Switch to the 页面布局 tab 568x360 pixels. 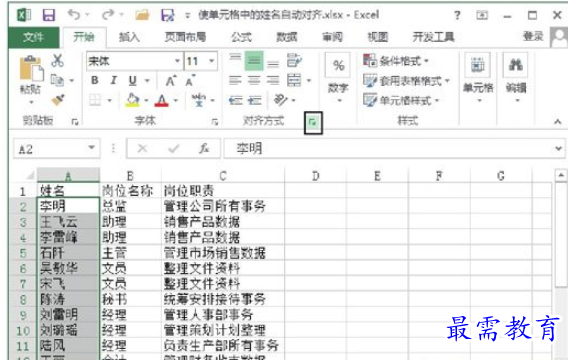click(185, 37)
